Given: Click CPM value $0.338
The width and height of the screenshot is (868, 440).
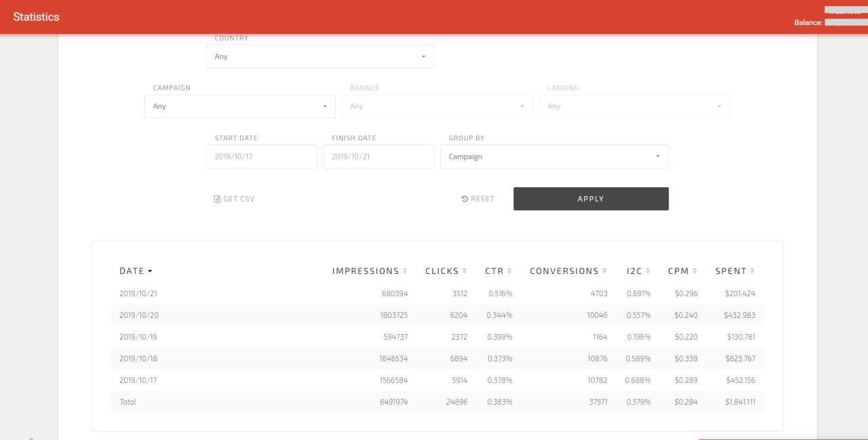Looking at the screenshot, I should click(x=686, y=359).
